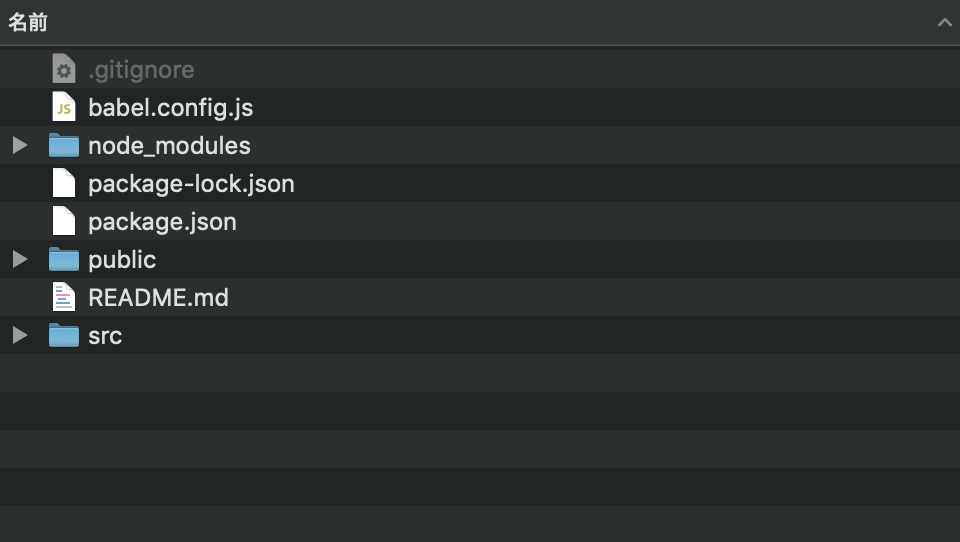
Task: Click the 名前 column header
Action: (x=28, y=23)
